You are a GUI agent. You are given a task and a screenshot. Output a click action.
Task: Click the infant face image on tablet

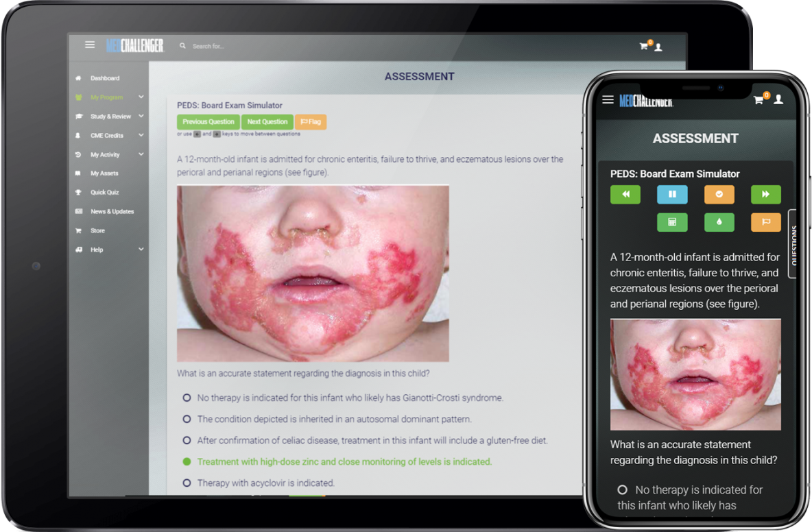point(313,274)
